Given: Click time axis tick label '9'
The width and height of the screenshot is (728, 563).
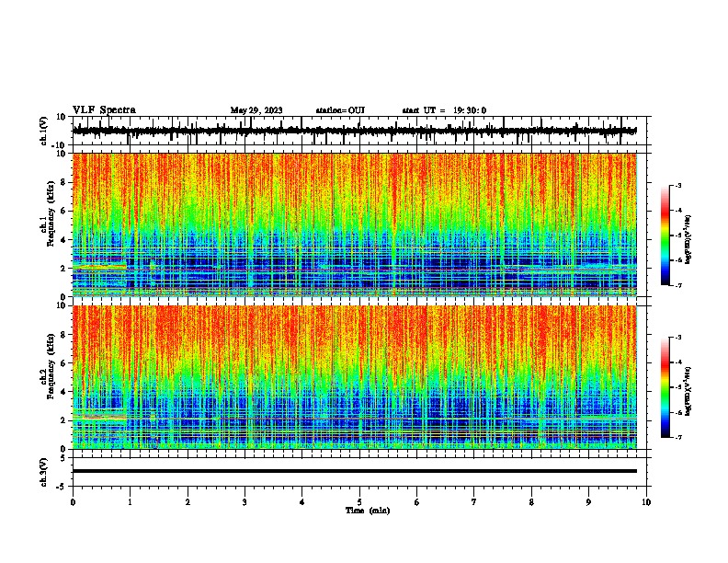Looking at the screenshot, I should (588, 502).
